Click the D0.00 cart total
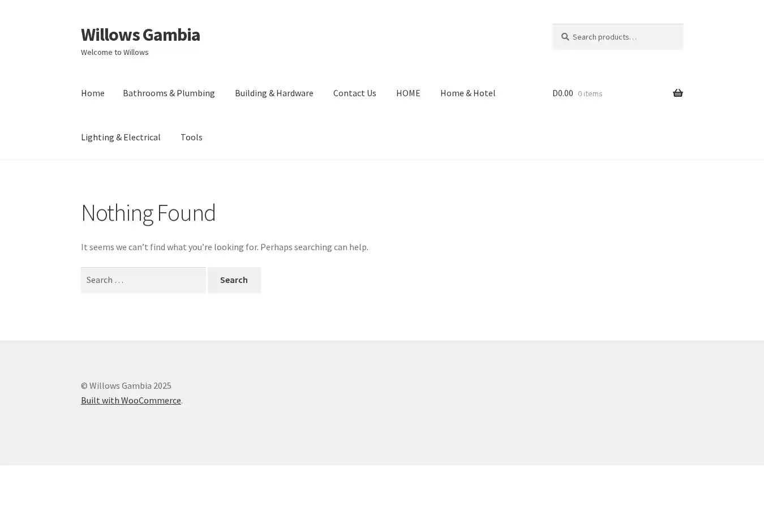The height and width of the screenshot is (532, 764). click(x=563, y=93)
